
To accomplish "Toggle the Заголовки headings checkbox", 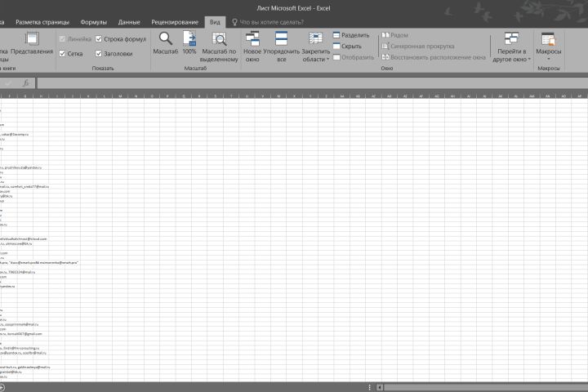I will [99, 54].
